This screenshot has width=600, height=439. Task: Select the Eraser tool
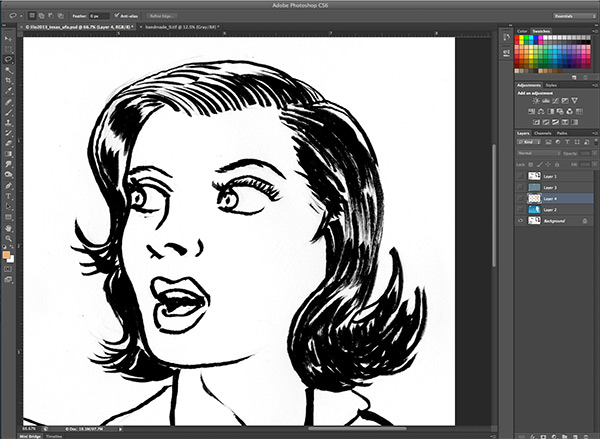8,145
